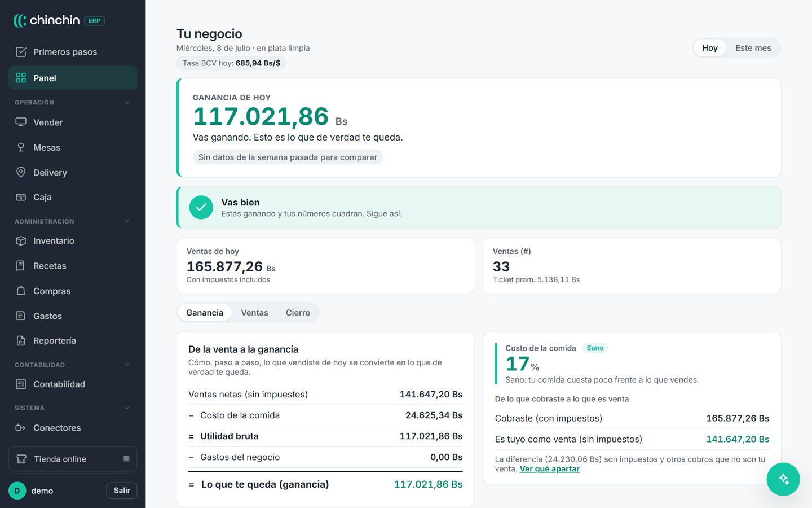Click the Salir button
Image resolution: width=812 pixels, height=508 pixels.
pos(122,491)
